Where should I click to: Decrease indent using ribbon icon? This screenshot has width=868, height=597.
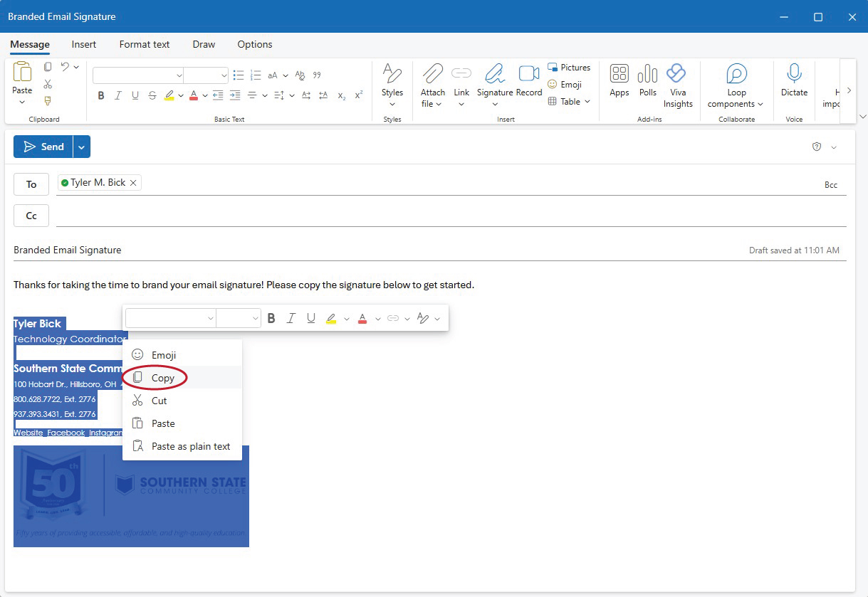click(218, 95)
